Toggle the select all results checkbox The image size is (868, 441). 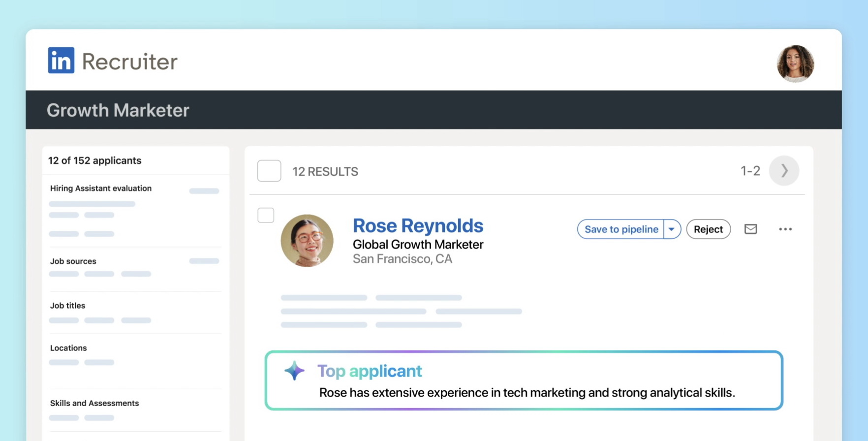pos(269,171)
